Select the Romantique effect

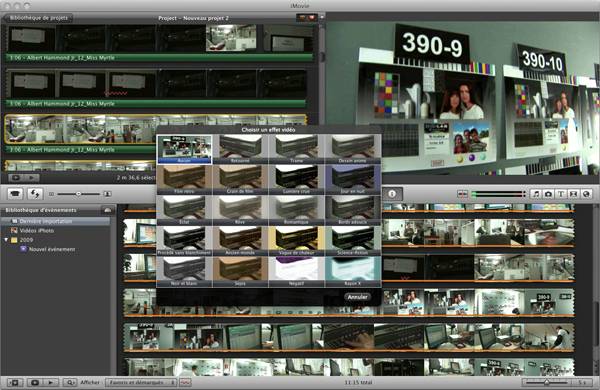[x=297, y=211]
